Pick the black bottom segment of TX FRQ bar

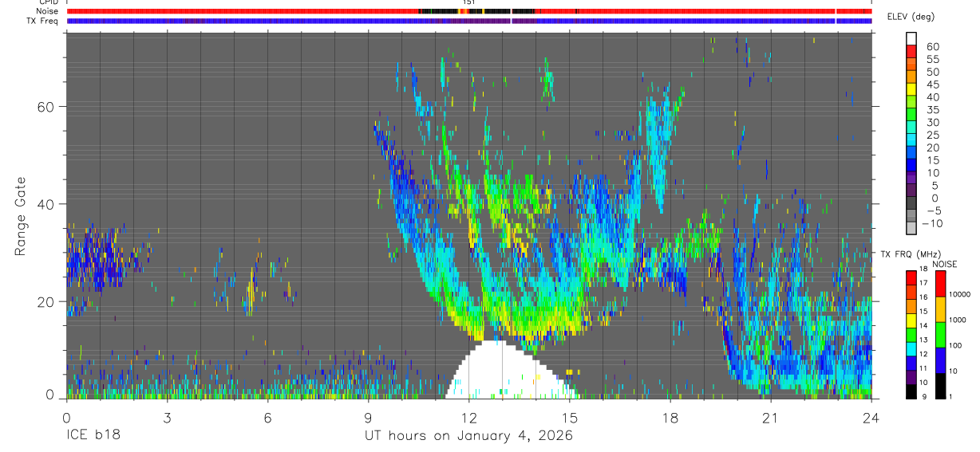(x=911, y=391)
